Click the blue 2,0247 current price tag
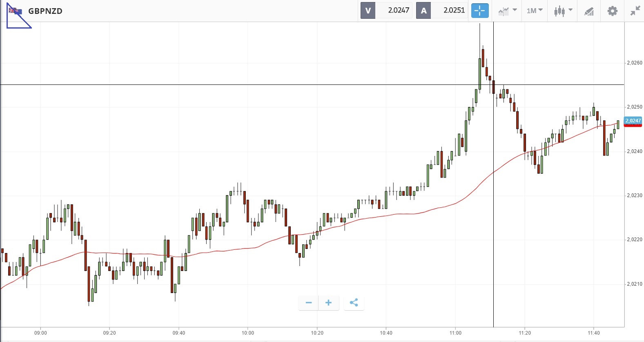Viewport: 644px width, 342px height. coord(633,120)
